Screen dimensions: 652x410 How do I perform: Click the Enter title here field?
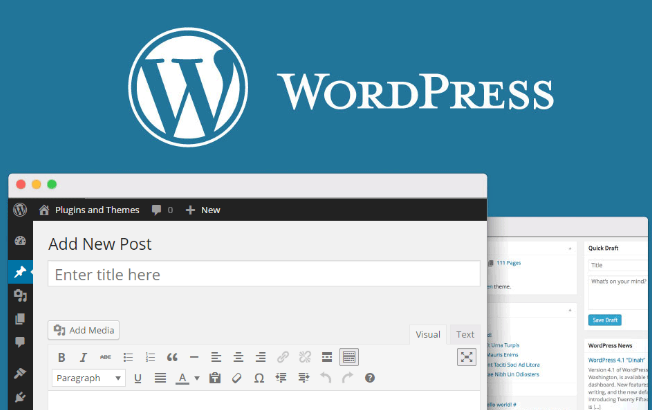click(x=264, y=274)
